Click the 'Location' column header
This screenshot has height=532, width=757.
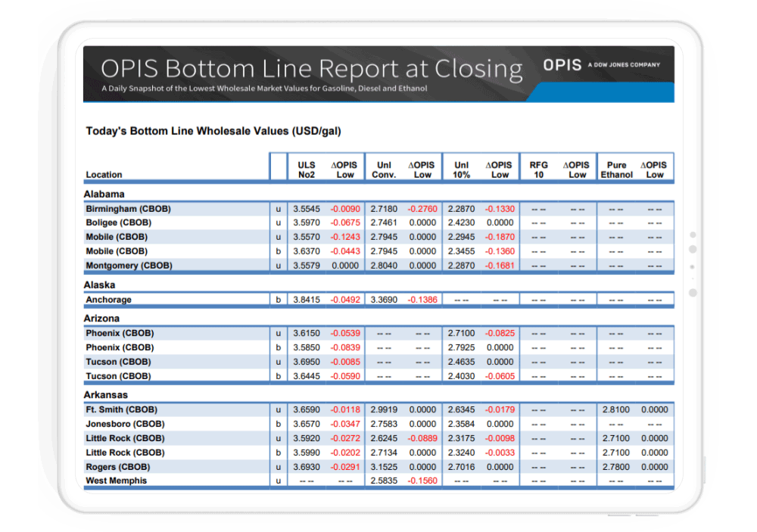[104, 175]
